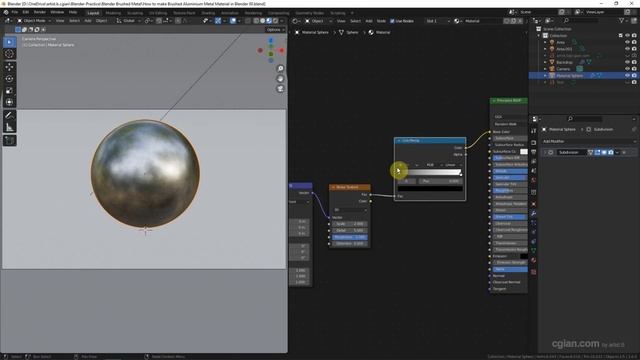Disable Material Sphere in renders camera icon
This screenshot has height=360, width=640.
pyautogui.click(x=634, y=76)
